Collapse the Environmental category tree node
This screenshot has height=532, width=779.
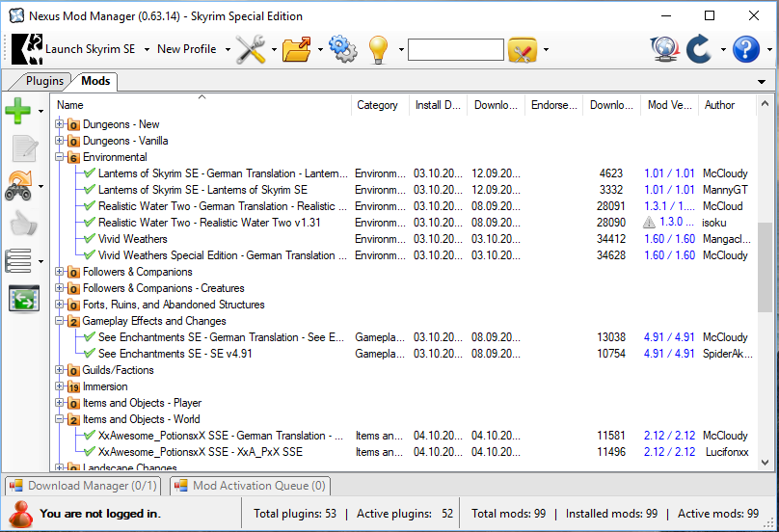60,157
